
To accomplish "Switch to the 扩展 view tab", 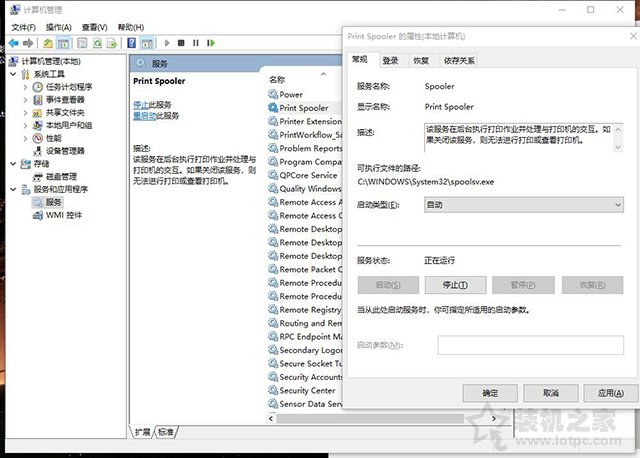I will [x=142, y=432].
